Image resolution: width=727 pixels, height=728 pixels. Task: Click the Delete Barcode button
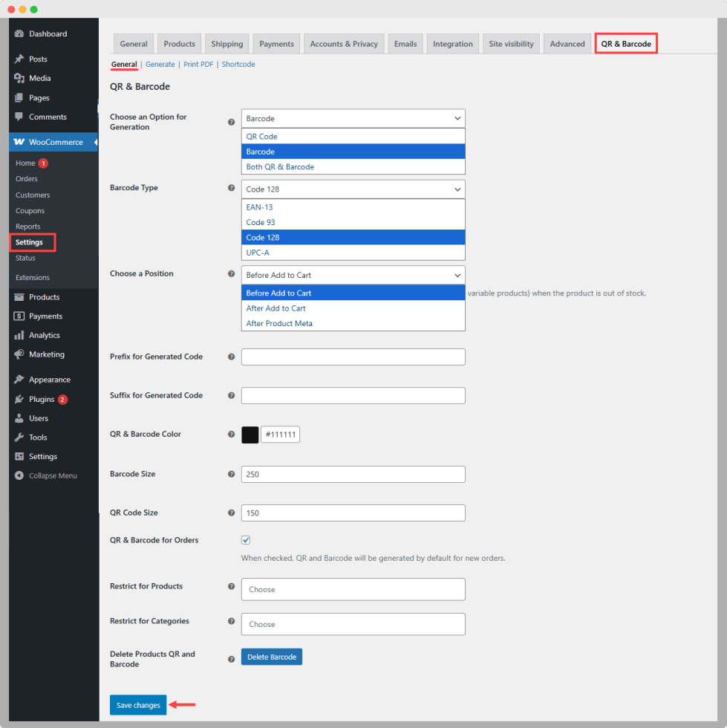point(272,657)
